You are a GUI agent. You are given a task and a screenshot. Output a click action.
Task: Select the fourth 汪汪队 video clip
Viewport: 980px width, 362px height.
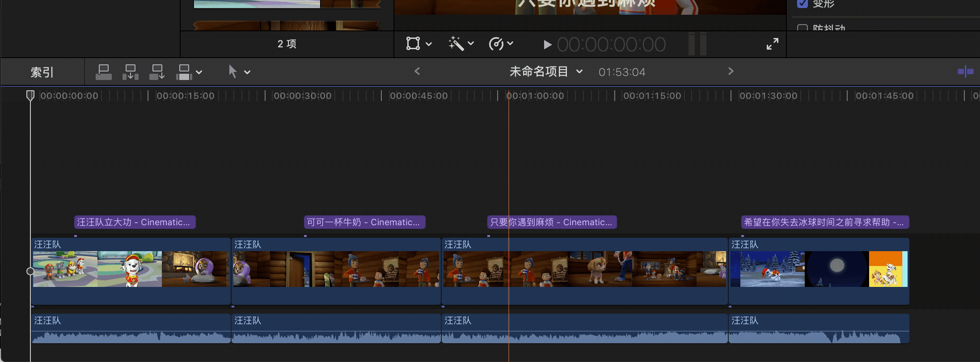coord(819,271)
